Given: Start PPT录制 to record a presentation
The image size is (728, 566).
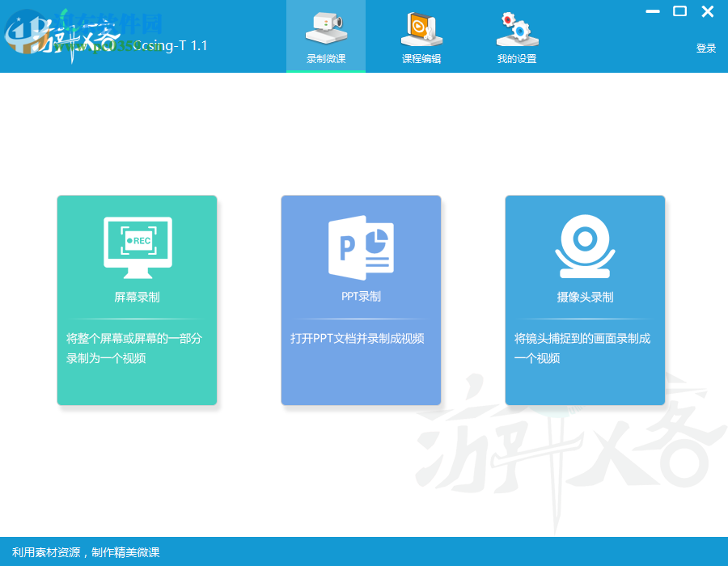Looking at the screenshot, I should (x=361, y=296).
